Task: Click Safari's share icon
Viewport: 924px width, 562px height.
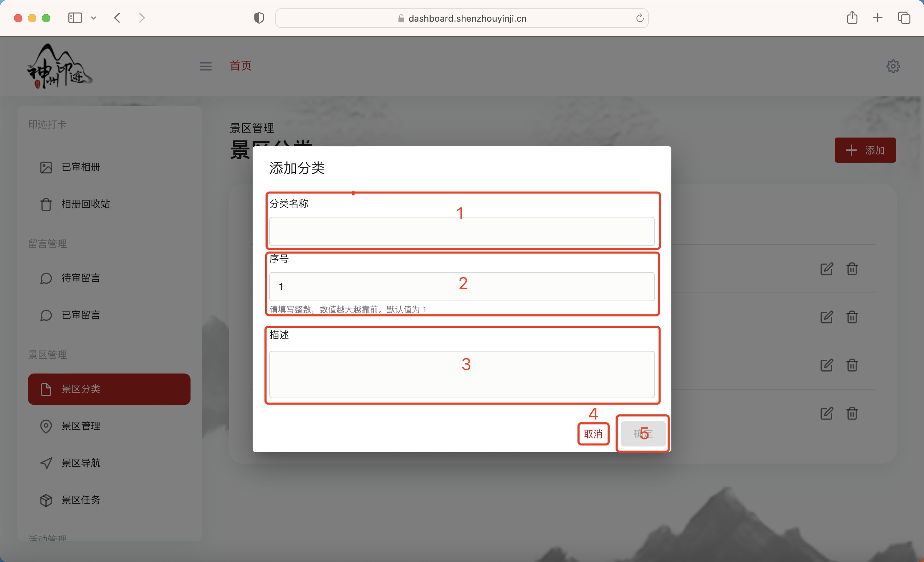Action: pos(852,18)
